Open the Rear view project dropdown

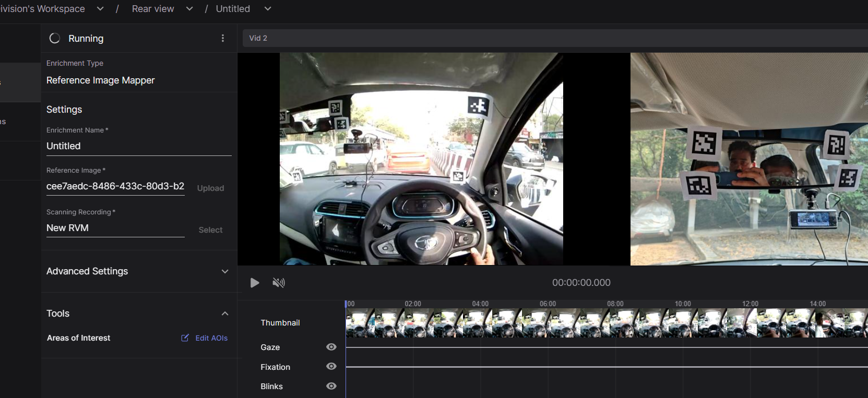[x=189, y=9]
